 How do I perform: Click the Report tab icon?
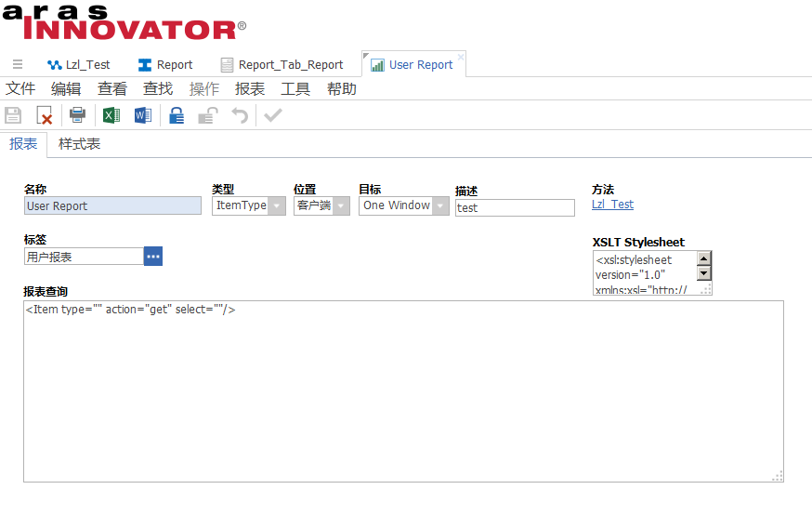coord(145,65)
